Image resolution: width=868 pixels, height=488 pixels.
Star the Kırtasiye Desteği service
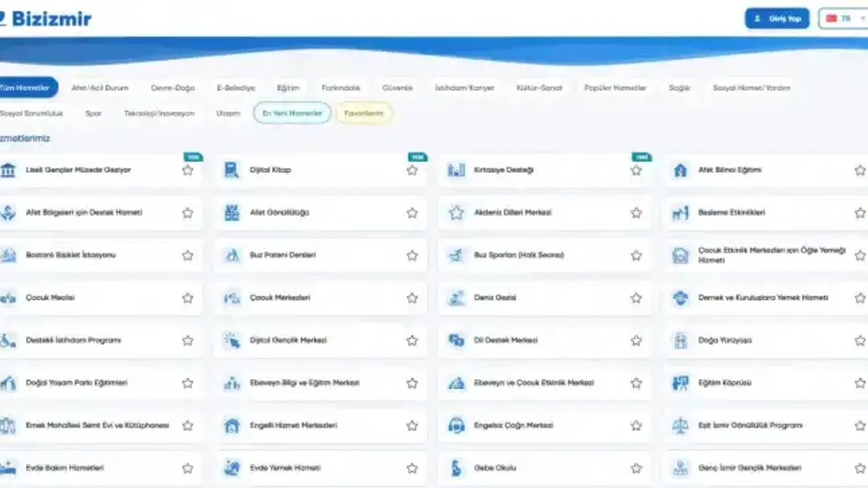[x=636, y=171]
